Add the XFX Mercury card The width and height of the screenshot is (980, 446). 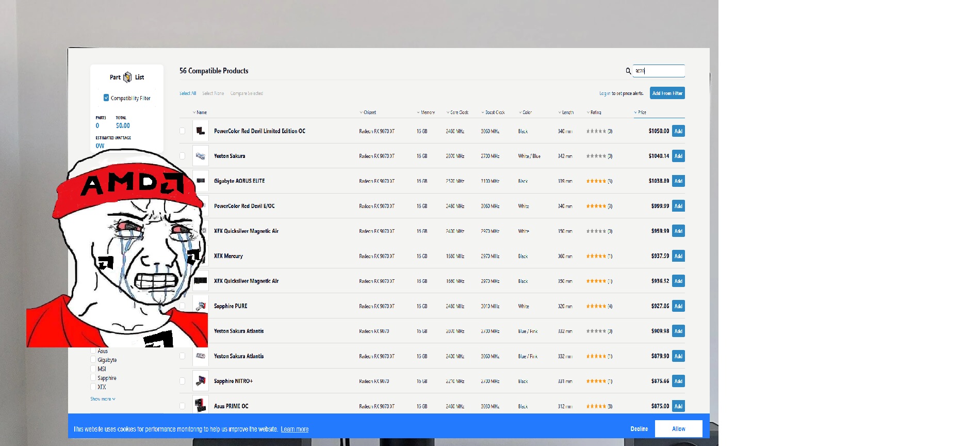coord(678,256)
